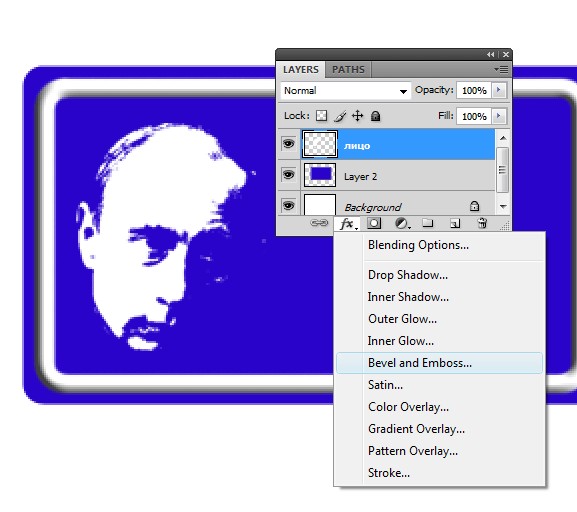Click the fx layer style icon
Viewport: 577px width, 512px height.
click(347, 223)
